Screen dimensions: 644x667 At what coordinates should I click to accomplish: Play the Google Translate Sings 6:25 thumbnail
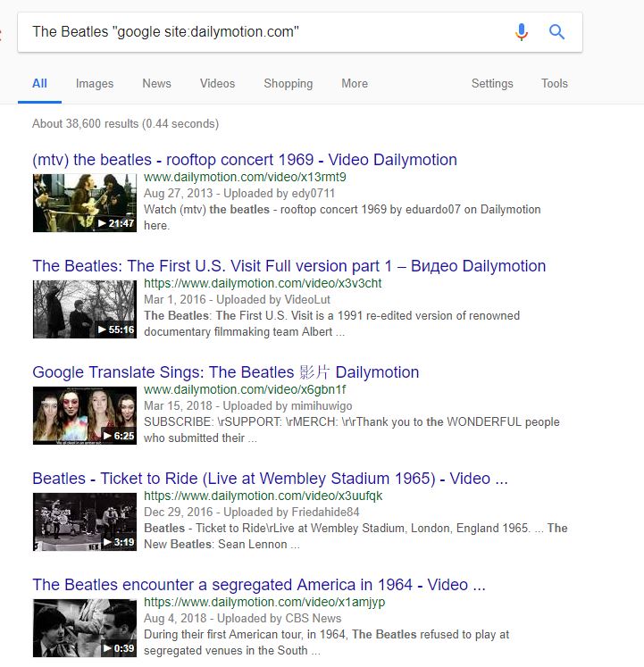point(84,415)
